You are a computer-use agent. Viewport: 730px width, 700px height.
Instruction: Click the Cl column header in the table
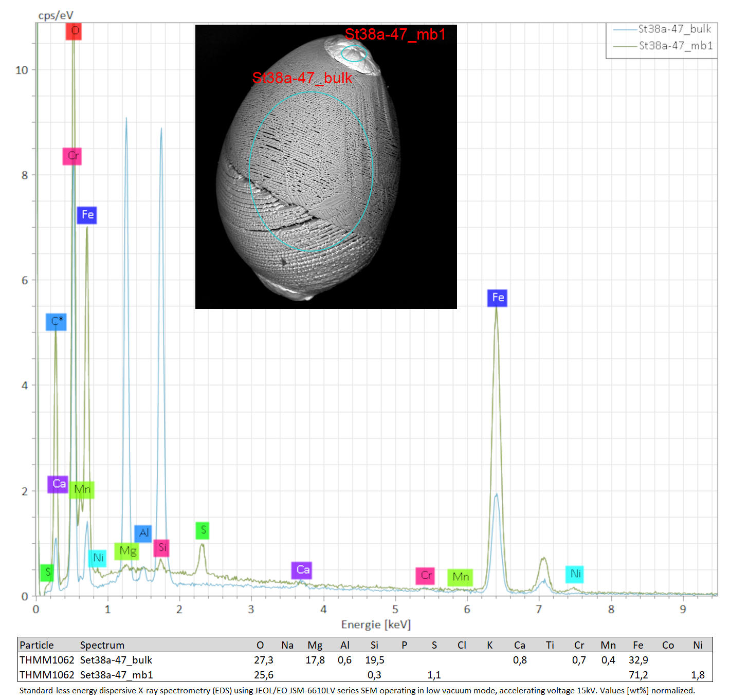pos(462,645)
